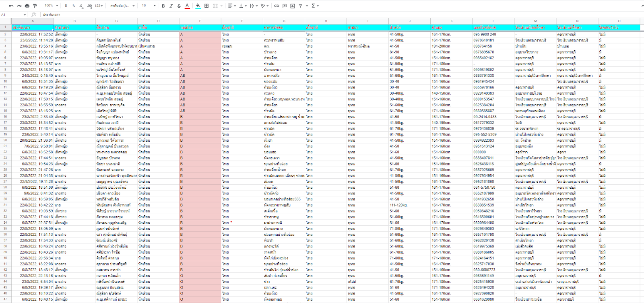The height and width of the screenshot is (303, 644).
Task: Select header cell ส่วนสูง
Action: [451, 27]
